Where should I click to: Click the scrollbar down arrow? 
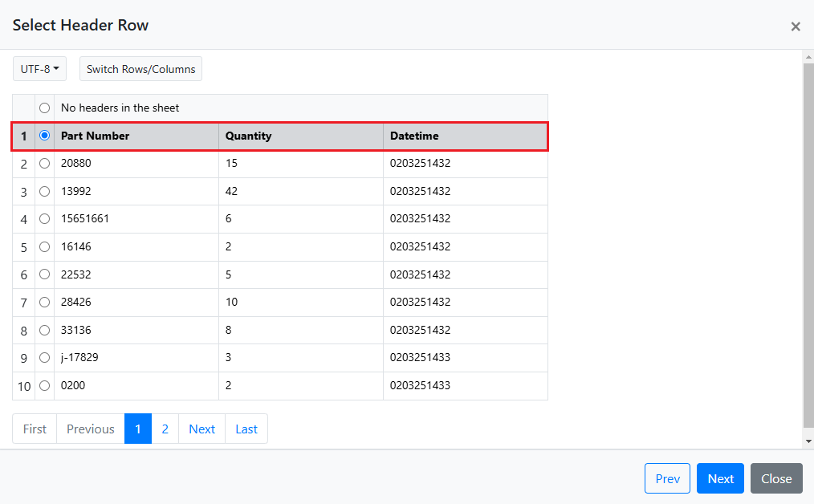808,441
